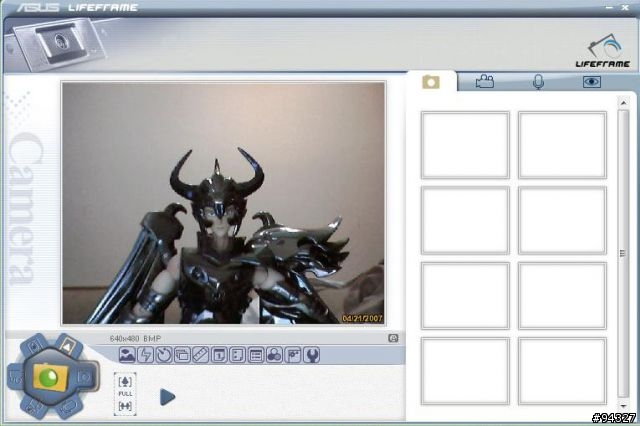640x426 pixels.
Task: Open the list settings toolbar icon
Action: pyautogui.click(x=256, y=355)
